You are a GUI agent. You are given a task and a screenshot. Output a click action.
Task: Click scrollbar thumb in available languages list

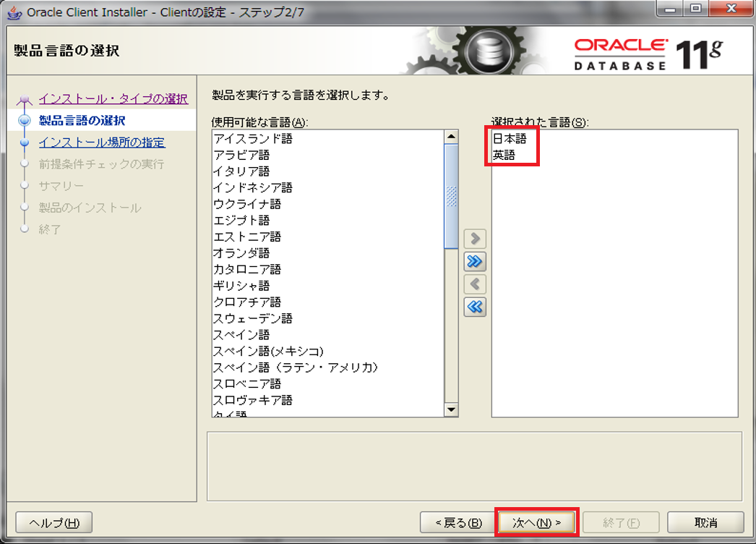(451, 197)
